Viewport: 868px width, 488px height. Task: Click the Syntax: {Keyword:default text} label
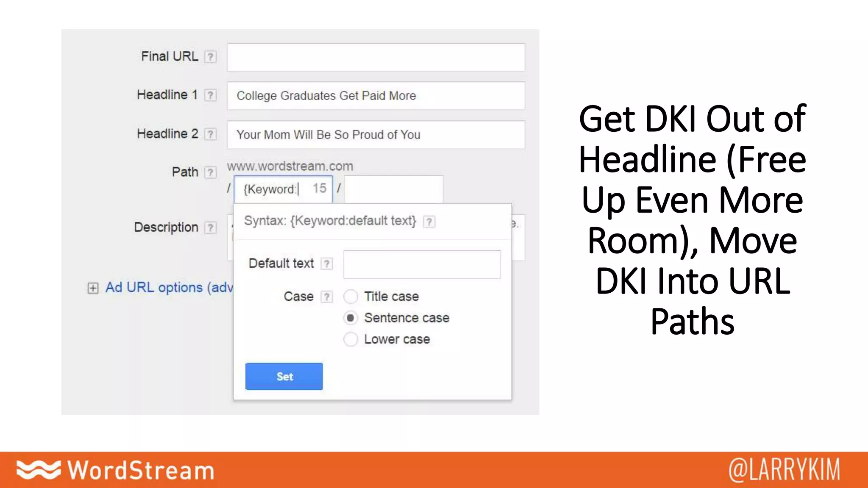pos(330,221)
